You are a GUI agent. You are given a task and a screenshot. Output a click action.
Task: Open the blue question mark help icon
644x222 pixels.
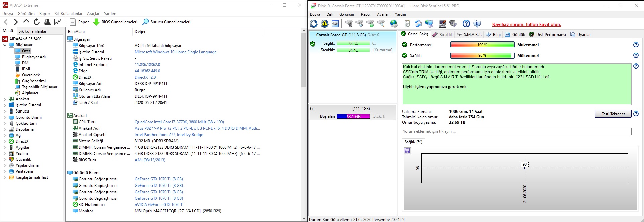point(466,24)
